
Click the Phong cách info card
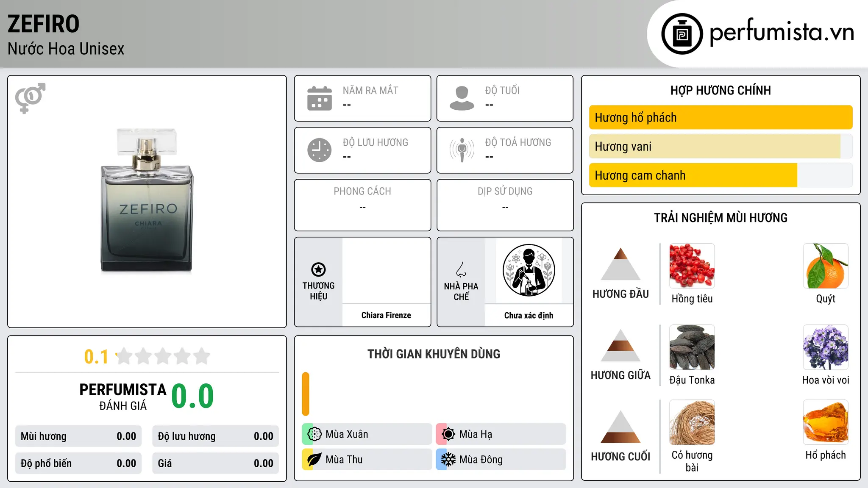pyautogui.click(x=363, y=205)
